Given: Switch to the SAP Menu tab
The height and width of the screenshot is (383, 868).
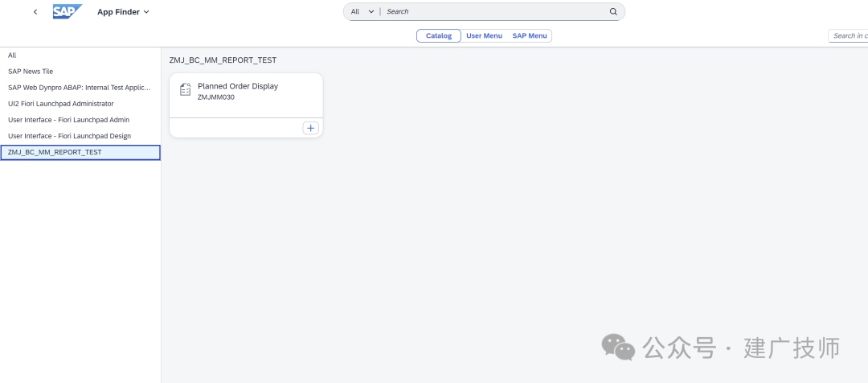Looking at the screenshot, I should pyautogui.click(x=529, y=35).
